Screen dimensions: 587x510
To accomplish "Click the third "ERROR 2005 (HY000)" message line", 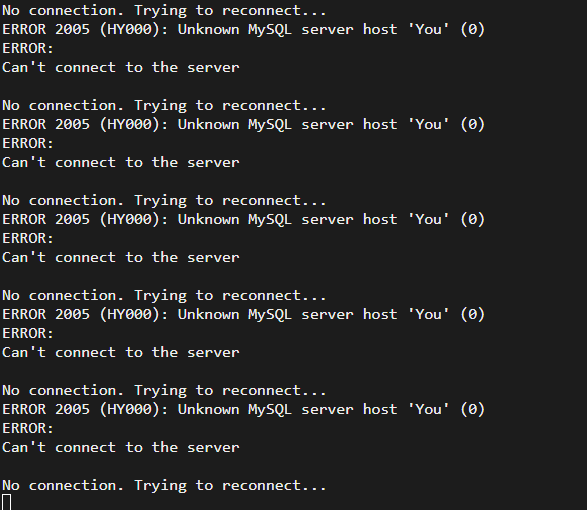I will [243, 219].
